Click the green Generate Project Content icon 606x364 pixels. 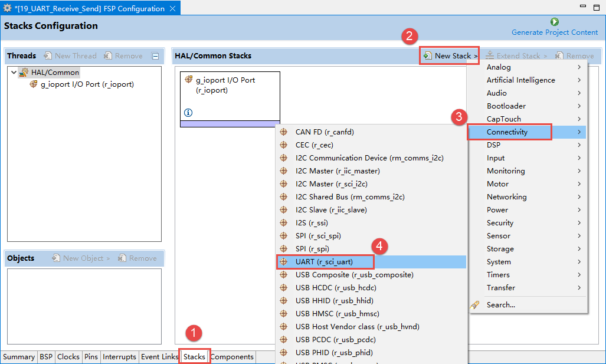coord(555,22)
